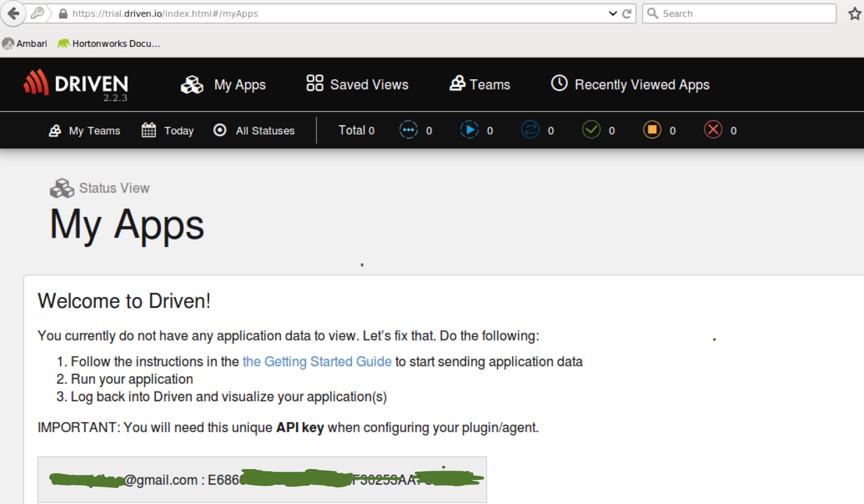
Task: Click the DRIVEN logo
Action: (x=76, y=84)
